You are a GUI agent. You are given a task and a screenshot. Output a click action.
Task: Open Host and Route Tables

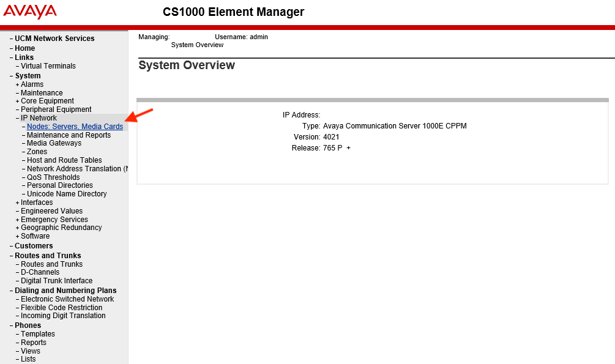point(64,160)
